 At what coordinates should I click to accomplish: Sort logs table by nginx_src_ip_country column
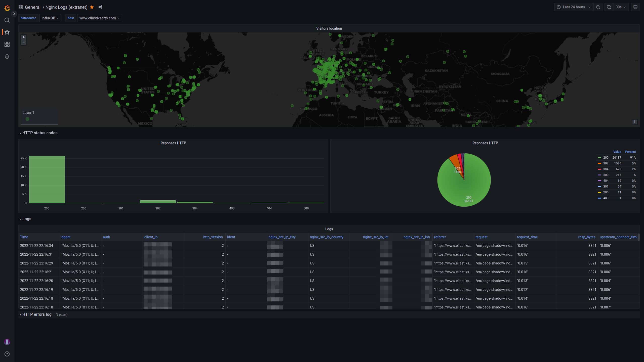tap(327, 237)
